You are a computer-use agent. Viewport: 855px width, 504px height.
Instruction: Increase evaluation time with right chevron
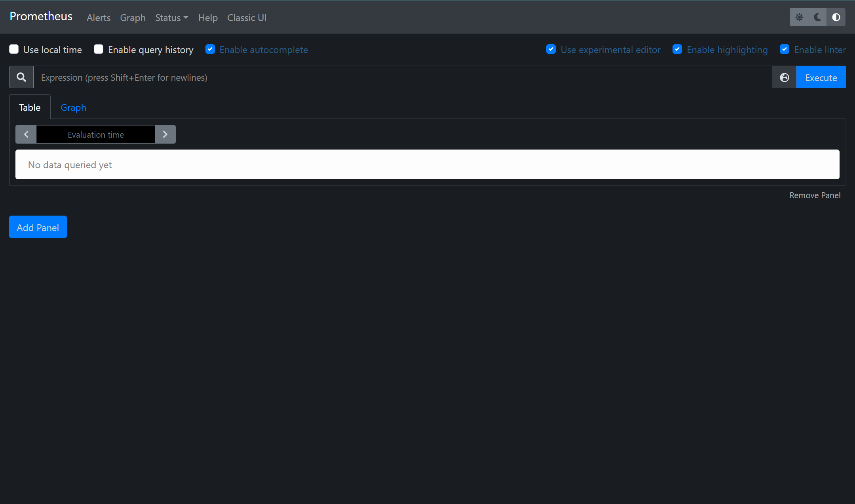coord(165,135)
